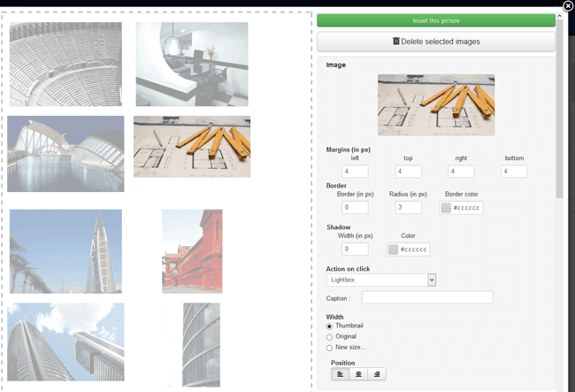The image size is (575, 392).
Task: Click Insert this picture button
Action: [436, 20]
